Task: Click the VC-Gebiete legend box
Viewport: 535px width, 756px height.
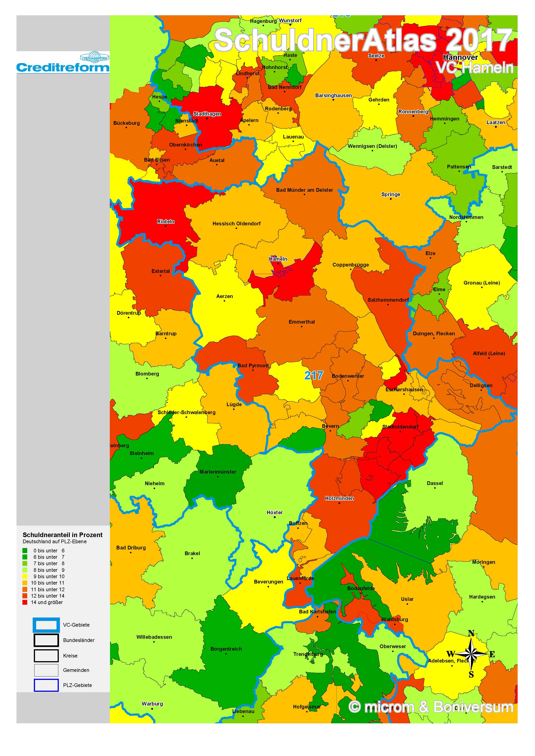Action: [x=46, y=625]
